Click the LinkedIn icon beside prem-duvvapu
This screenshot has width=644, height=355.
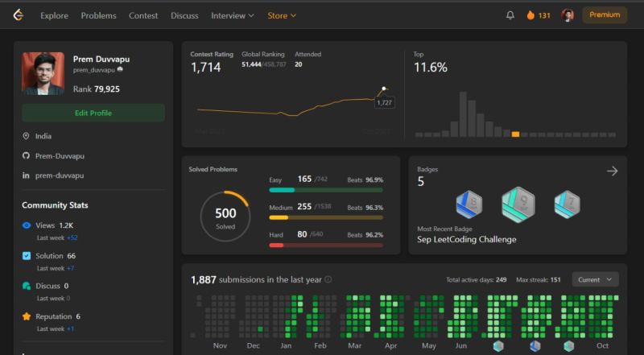[26, 175]
